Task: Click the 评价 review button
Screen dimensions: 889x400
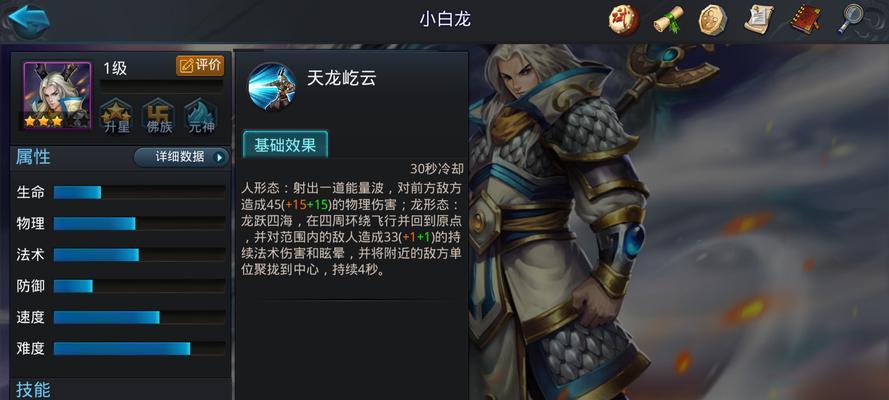Action: (200, 66)
